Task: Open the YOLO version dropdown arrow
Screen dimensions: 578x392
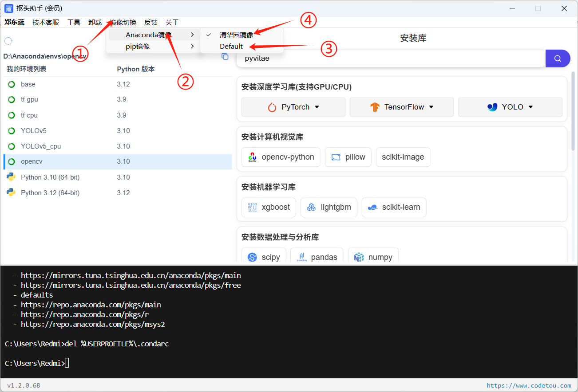Action: pos(530,107)
